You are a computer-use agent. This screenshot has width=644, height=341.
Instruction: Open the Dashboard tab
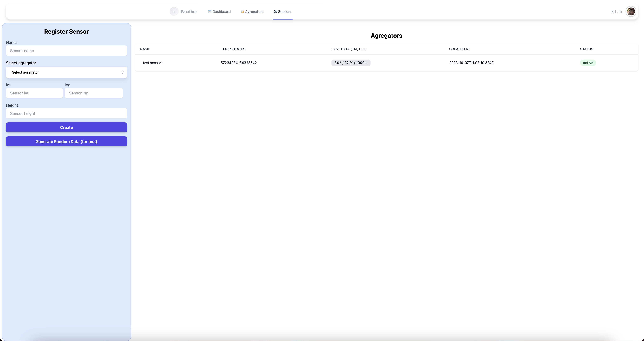[219, 11]
